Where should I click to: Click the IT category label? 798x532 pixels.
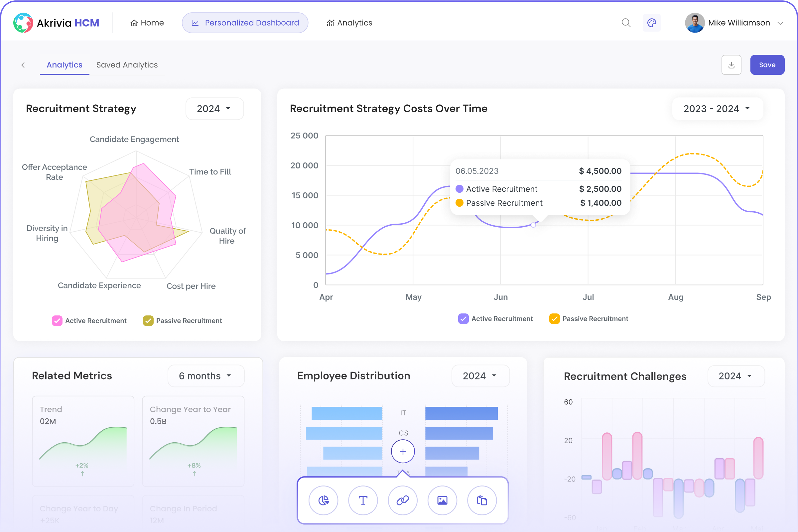point(403,413)
